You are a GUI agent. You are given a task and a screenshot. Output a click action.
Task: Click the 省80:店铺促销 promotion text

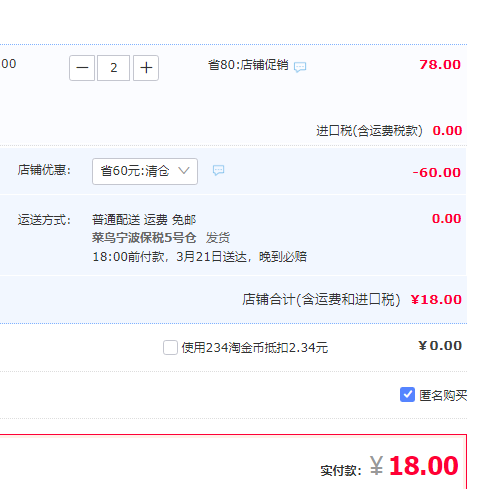(248, 65)
